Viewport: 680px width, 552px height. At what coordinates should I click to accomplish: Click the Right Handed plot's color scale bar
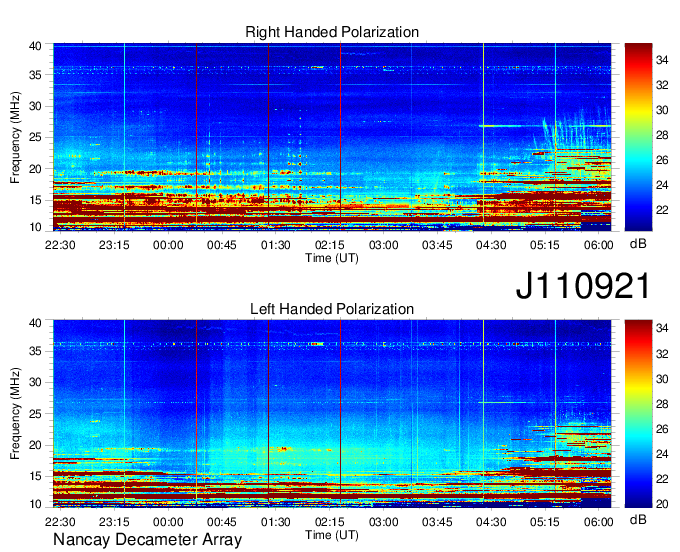(638, 137)
